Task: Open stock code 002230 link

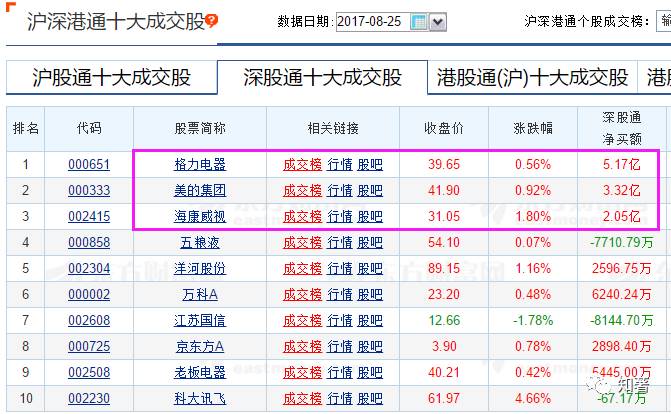Action: [89, 399]
